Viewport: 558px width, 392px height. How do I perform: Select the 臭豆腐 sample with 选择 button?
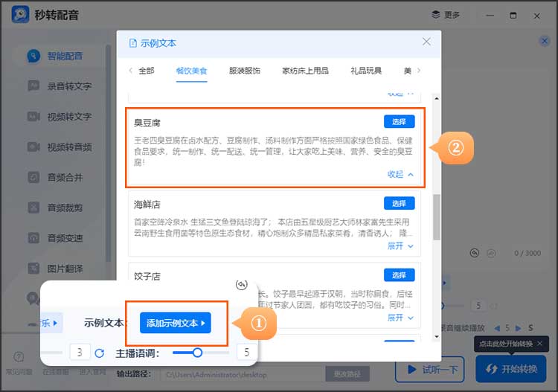pyautogui.click(x=400, y=122)
